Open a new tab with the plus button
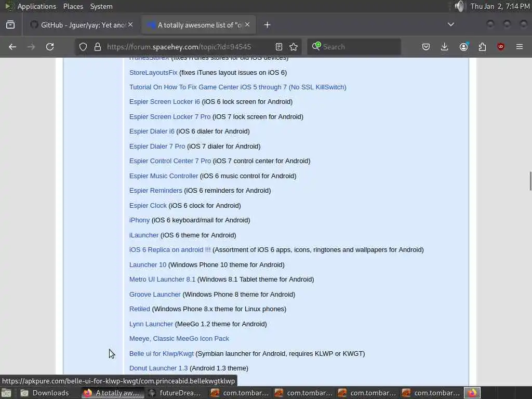The height and width of the screenshot is (399, 532). (268, 25)
